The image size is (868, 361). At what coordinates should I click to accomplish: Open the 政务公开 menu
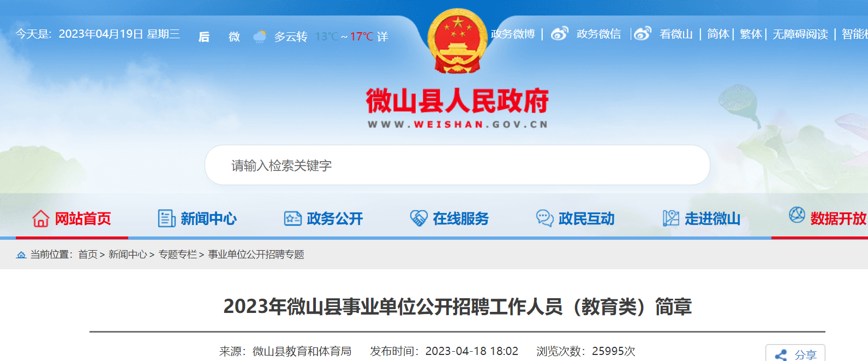coord(323,218)
